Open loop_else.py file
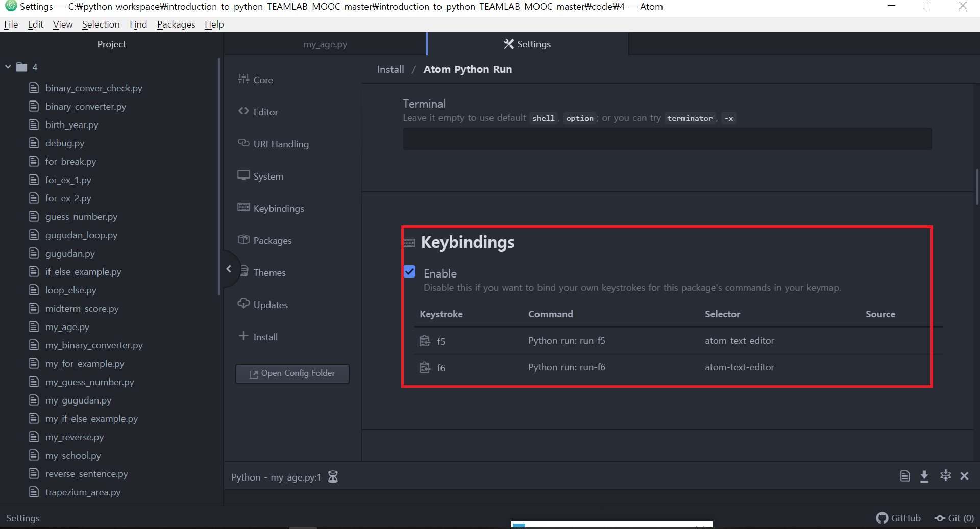The height and width of the screenshot is (529, 980). click(x=71, y=290)
